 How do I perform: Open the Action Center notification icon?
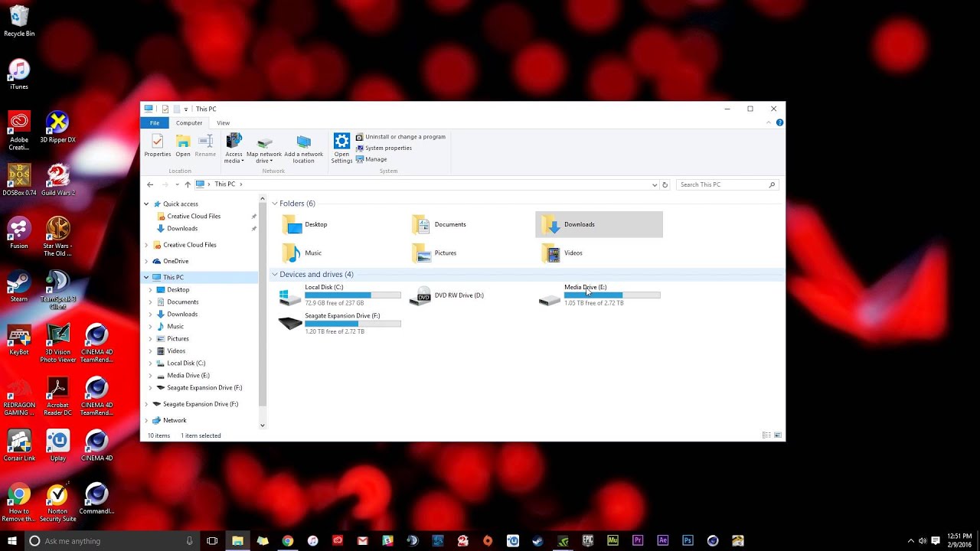pos(936,541)
